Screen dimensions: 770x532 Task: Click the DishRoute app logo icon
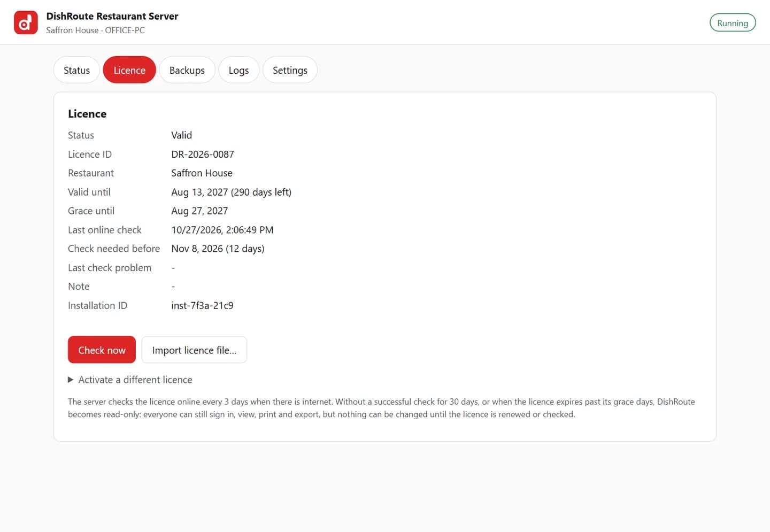[x=26, y=22]
